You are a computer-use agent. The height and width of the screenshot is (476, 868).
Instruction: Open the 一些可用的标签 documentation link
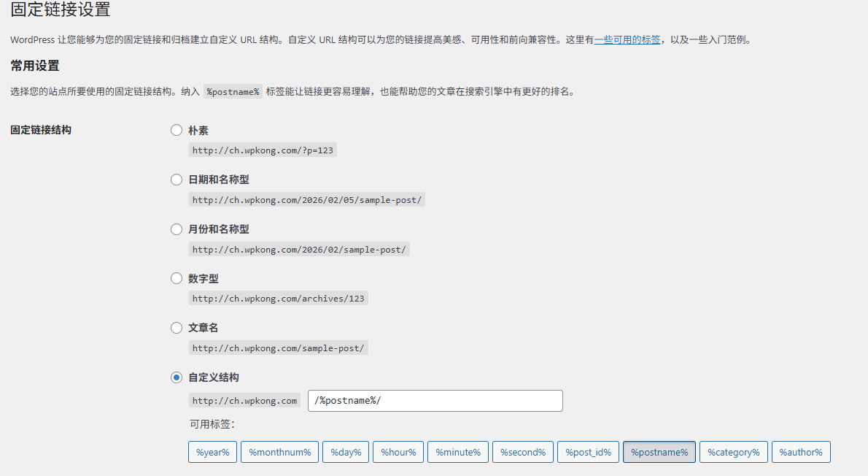(x=627, y=39)
